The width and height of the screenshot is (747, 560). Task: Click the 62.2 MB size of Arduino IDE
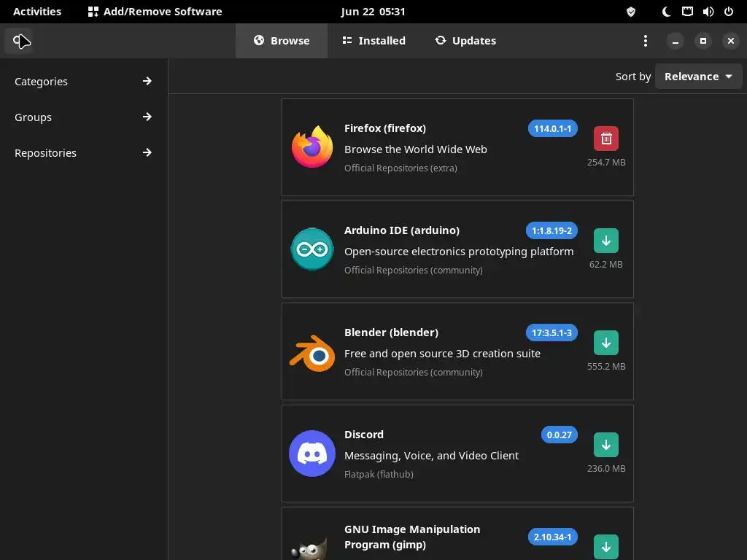[x=606, y=264]
